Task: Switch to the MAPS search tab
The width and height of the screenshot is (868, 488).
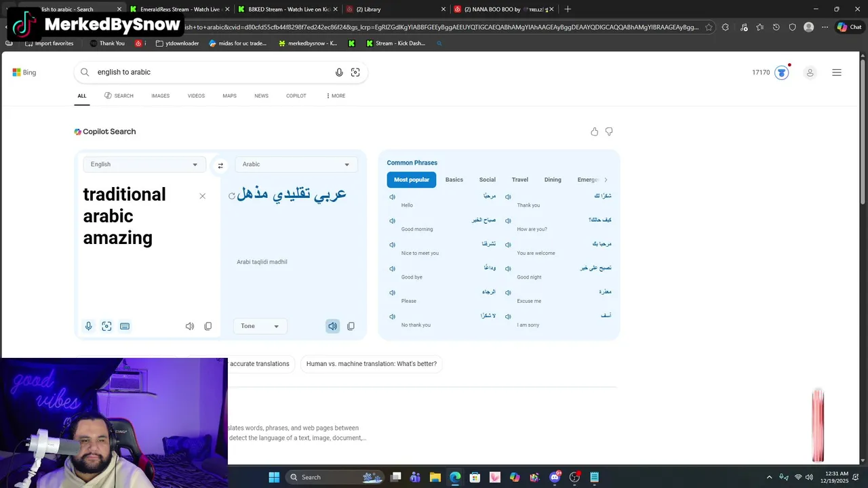Action: [229, 96]
